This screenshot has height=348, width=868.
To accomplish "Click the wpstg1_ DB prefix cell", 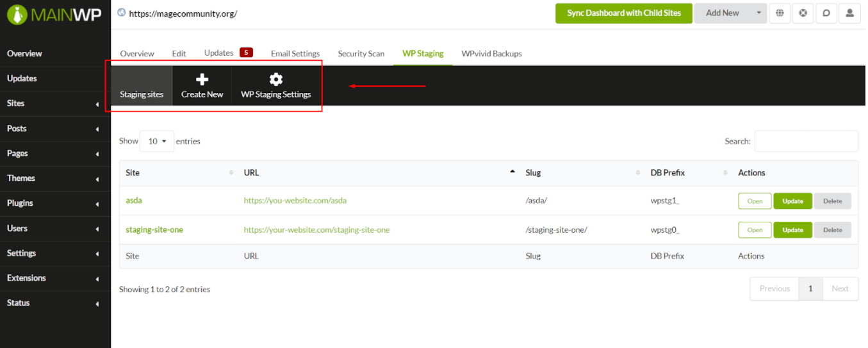I will (665, 201).
